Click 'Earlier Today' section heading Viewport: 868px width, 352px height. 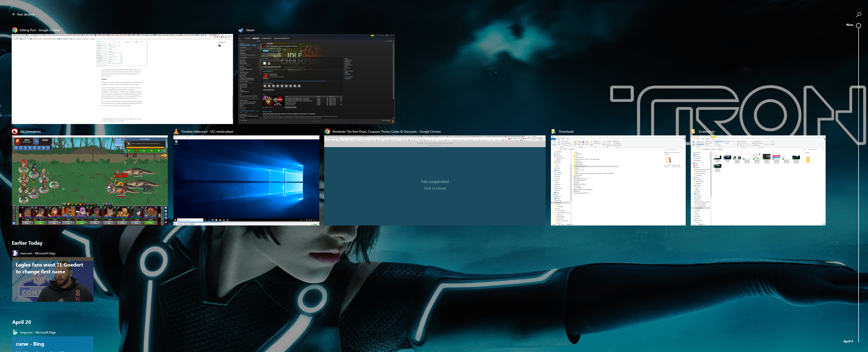[27, 243]
